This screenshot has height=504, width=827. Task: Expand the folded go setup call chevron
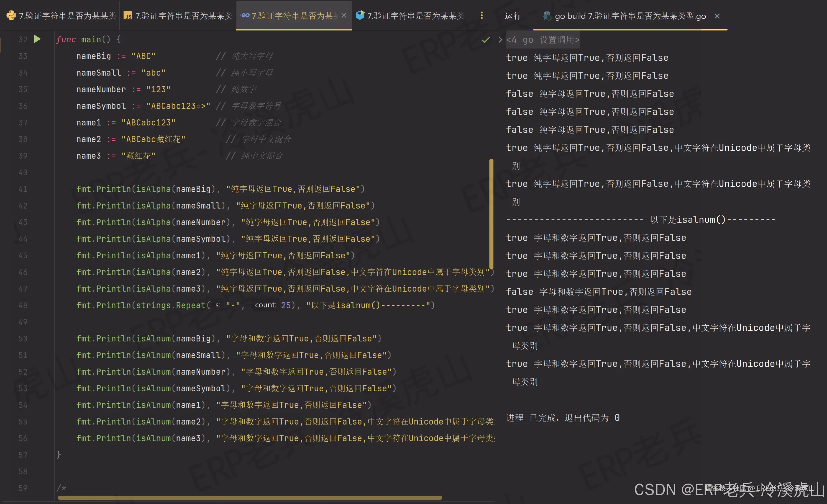pos(500,40)
